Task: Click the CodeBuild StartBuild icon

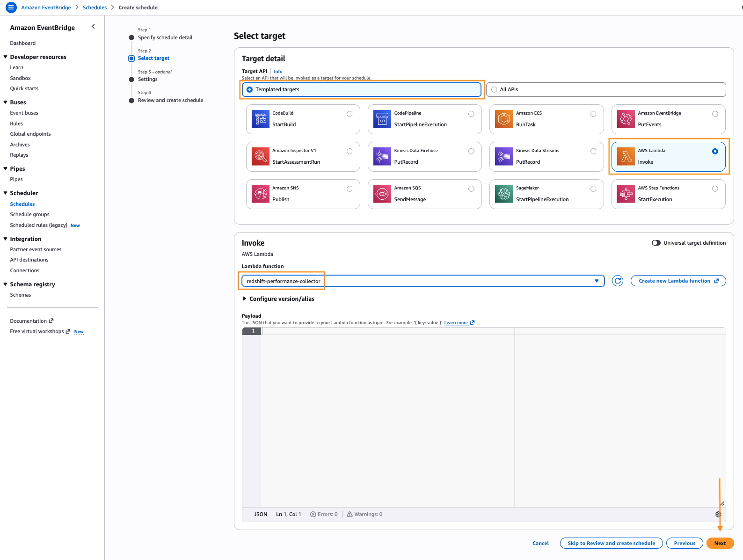Action: tap(261, 119)
